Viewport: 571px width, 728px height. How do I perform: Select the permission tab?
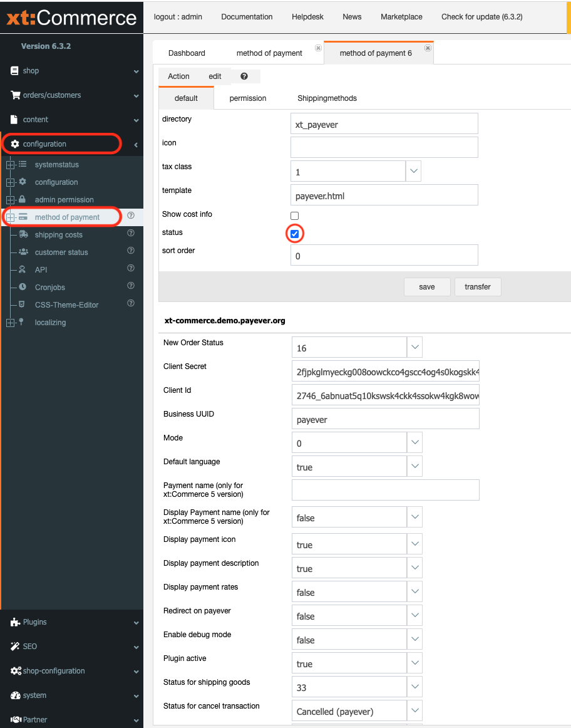tap(248, 98)
